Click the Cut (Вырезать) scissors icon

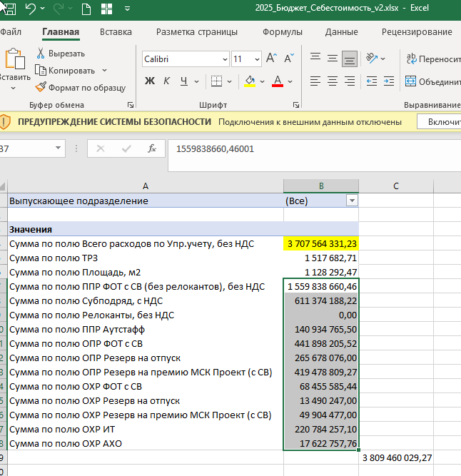point(41,54)
